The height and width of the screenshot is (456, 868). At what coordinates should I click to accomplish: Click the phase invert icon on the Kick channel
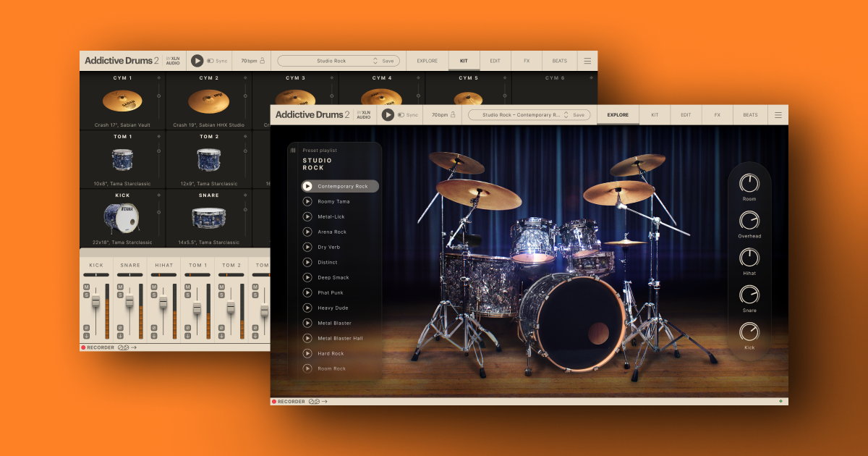(86, 328)
